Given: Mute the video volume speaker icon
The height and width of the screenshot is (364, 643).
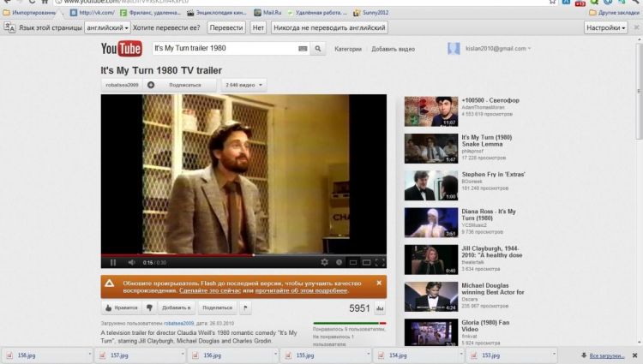Looking at the screenshot, I should [131, 262].
